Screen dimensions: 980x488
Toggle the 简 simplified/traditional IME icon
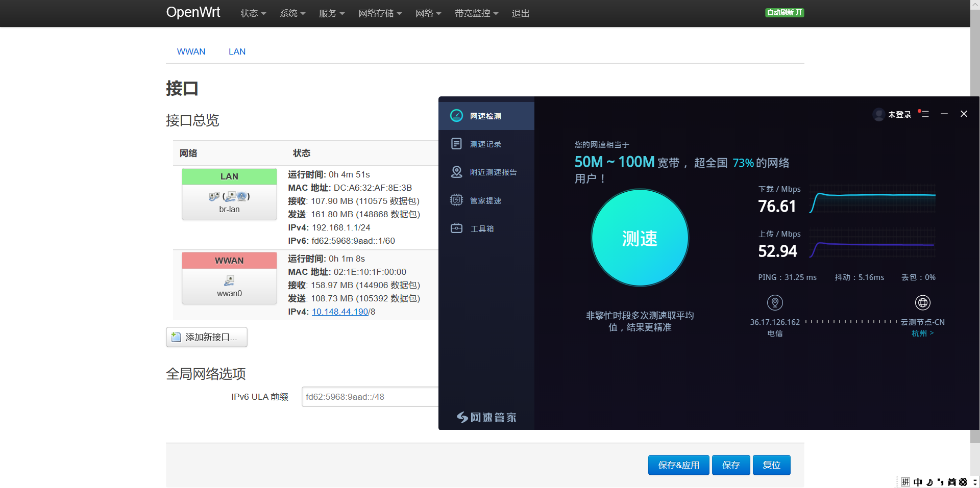[951, 482]
